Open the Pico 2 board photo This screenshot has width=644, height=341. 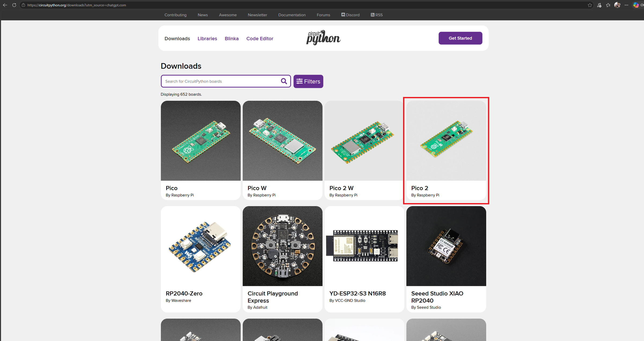[x=446, y=141]
